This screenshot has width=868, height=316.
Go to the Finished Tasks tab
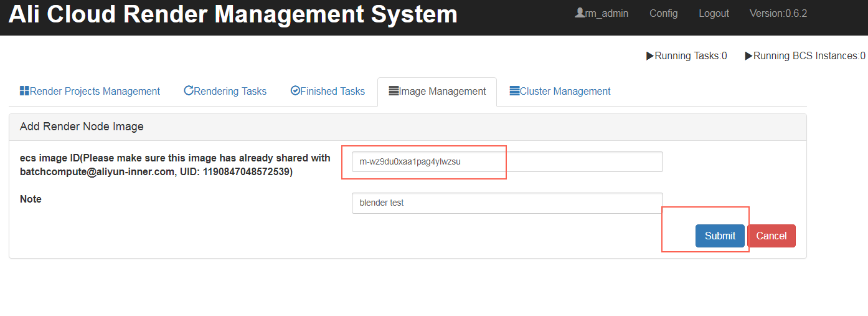coord(333,92)
